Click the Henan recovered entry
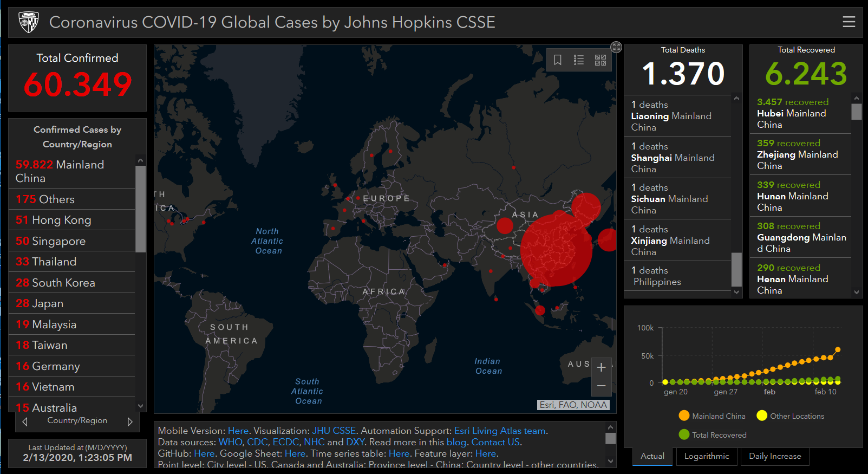 (801, 279)
